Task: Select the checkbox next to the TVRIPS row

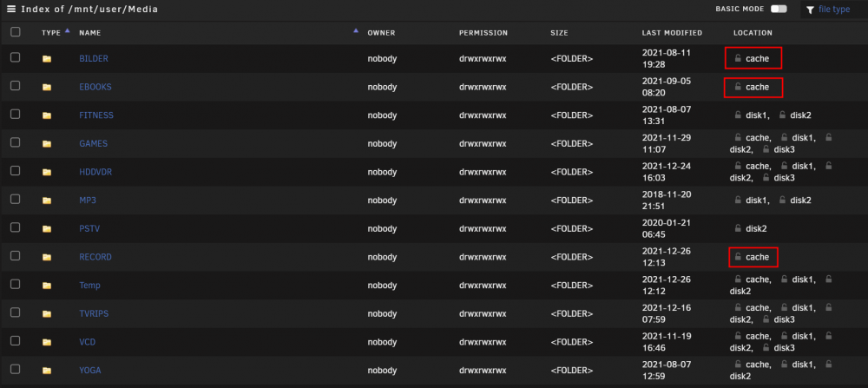Action: [x=16, y=312]
